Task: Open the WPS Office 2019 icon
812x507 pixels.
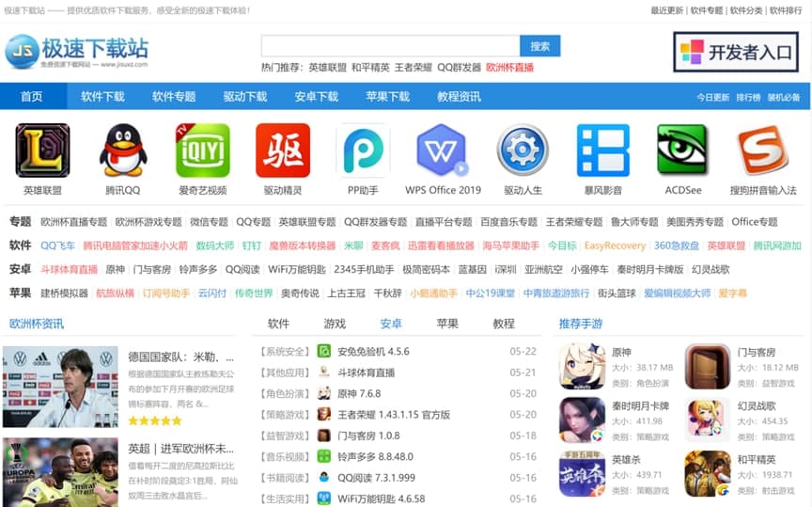Action: click(443, 151)
